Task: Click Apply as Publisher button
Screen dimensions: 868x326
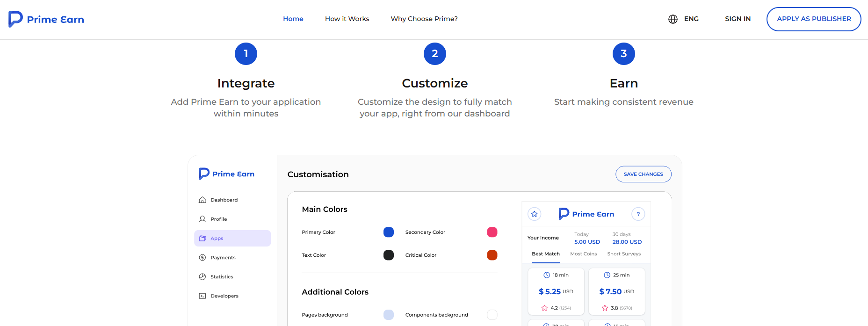Action: tap(814, 19)
